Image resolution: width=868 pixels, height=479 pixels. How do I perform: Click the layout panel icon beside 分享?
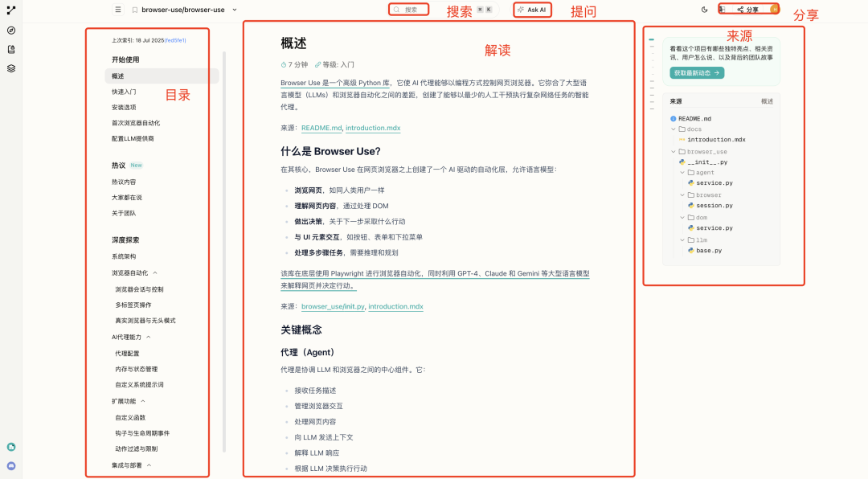coord(722,10)
